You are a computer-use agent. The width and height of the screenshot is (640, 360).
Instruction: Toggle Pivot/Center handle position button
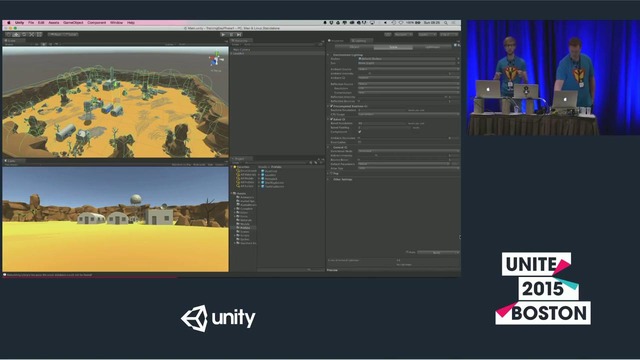[56, 35]
